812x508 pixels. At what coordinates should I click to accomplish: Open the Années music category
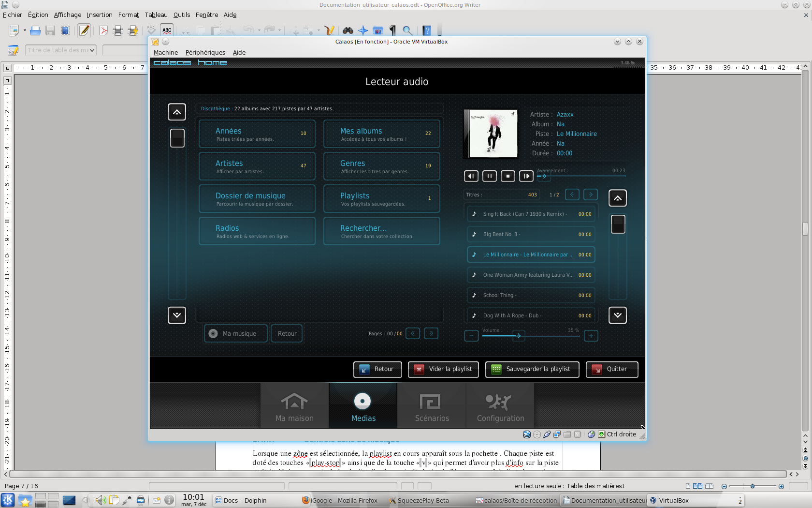click(x=257, y=134)
